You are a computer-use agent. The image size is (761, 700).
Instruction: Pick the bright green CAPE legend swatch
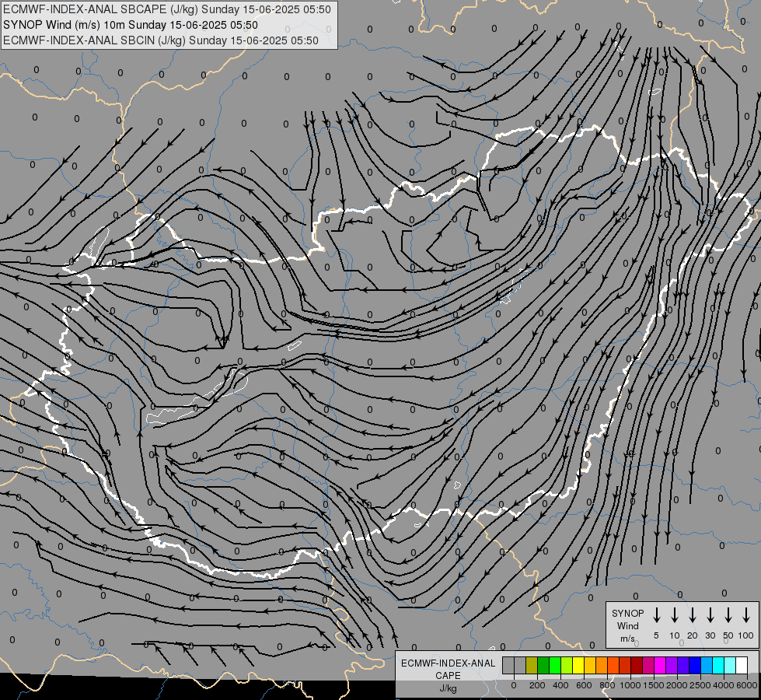(555, 665)
